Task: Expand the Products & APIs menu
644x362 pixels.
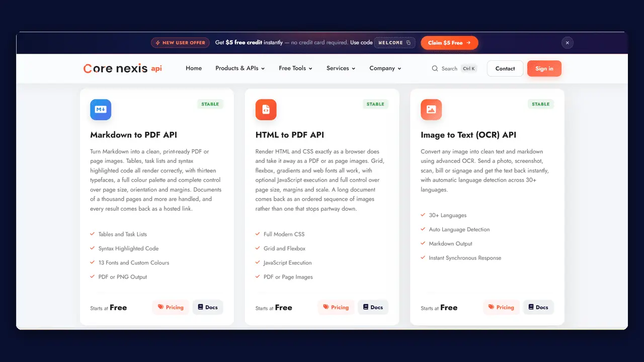Action: [240, 68]
